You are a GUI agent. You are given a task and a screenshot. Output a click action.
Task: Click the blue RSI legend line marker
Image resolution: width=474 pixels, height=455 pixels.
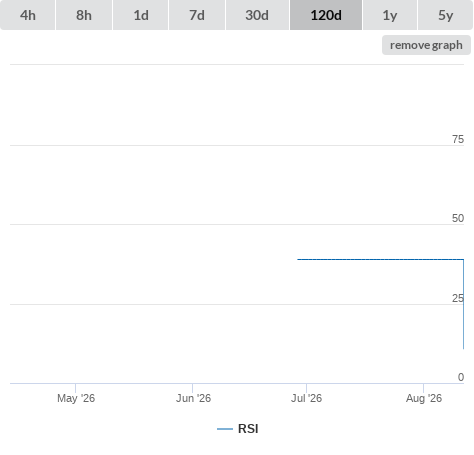[225, 429]
